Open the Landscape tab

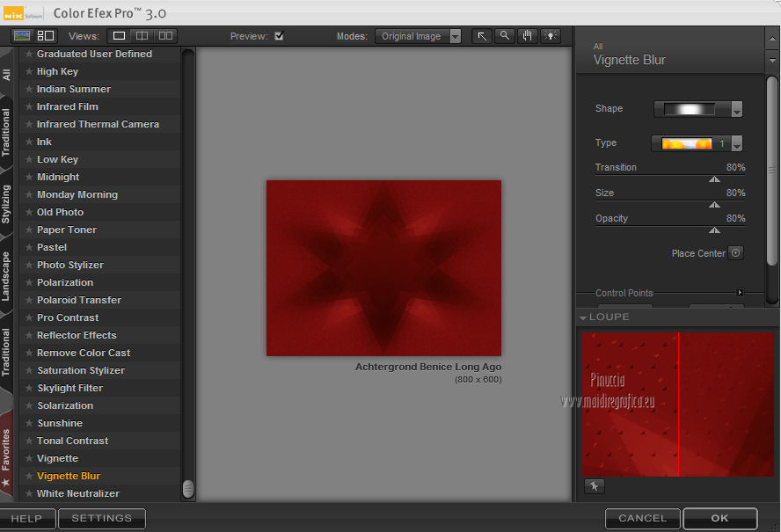pyautogui.click(x=6, y=276)
